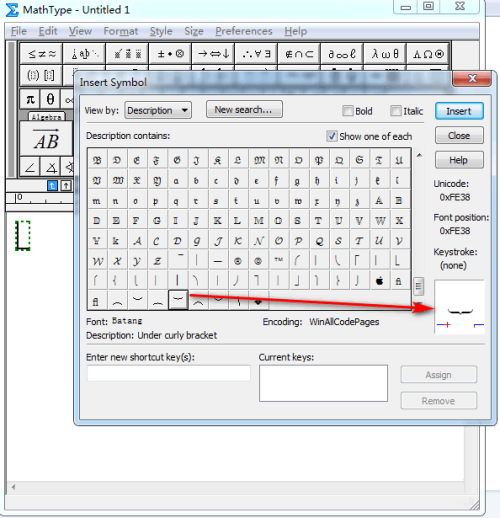
Task: Open arrow symbols palette (→⇔↓)
Action: pos(213,54)
